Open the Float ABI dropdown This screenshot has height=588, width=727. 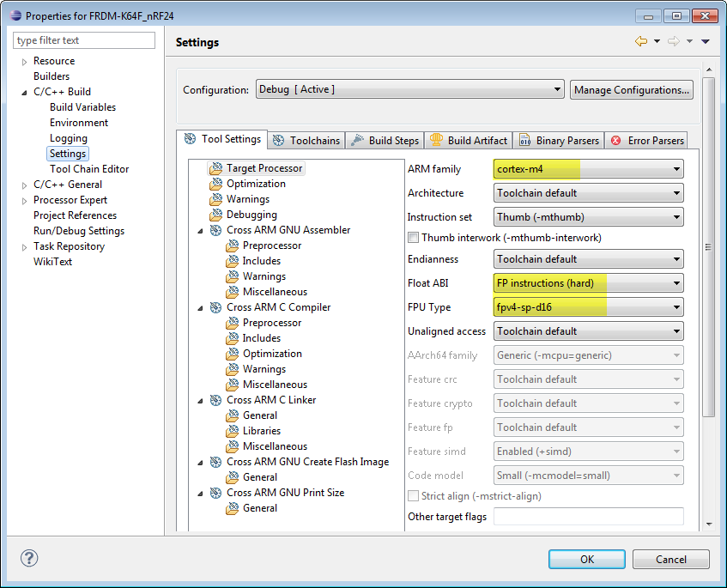point(589,283)
